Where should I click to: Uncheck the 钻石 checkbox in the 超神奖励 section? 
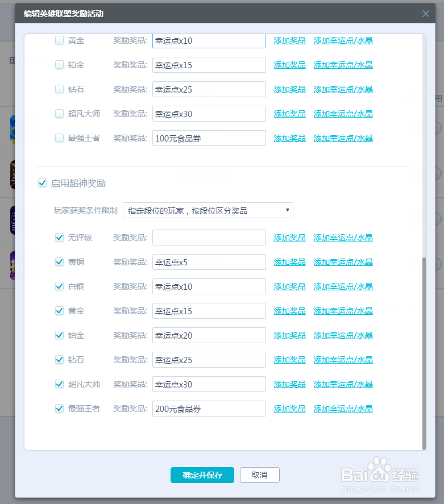click(60, 360)
